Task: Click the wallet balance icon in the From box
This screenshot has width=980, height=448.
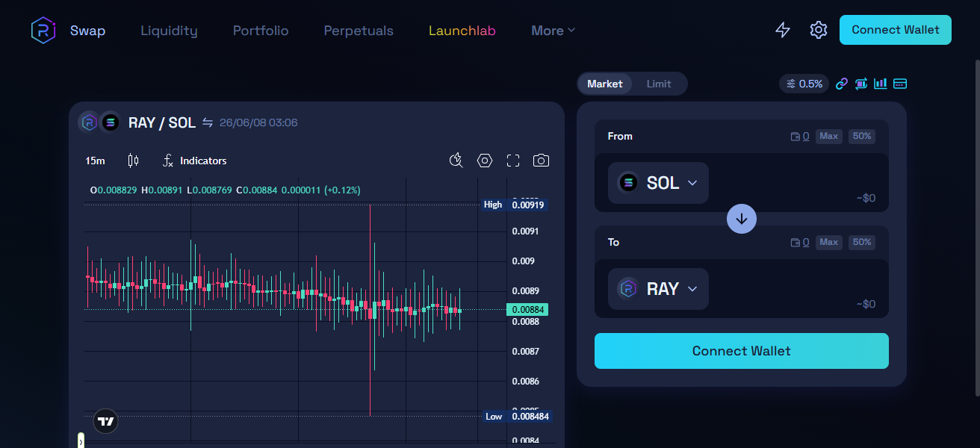Action: pos(796,137)
